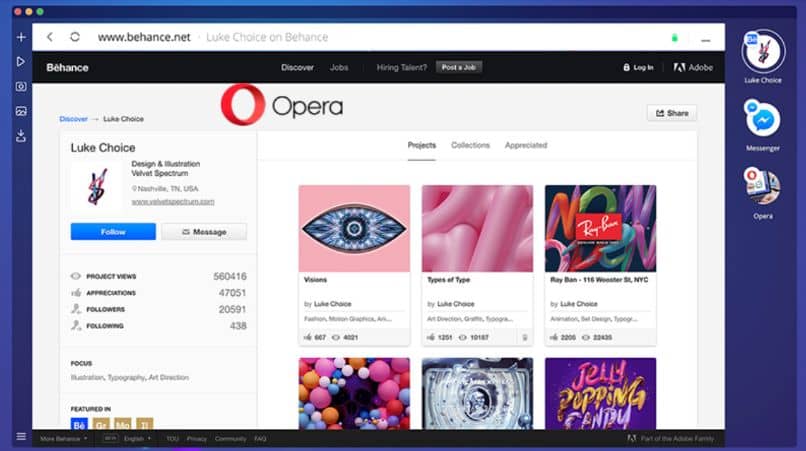This screenshot has width=806, height=451.
Task: Open the More Behance dropdown in footer
Action: [x=64, y=439]
